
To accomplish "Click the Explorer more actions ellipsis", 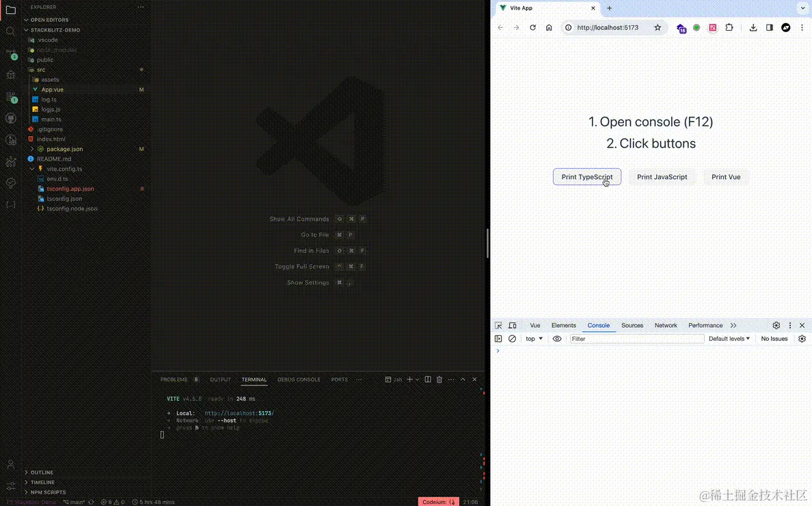I will (x=141, y=8).
